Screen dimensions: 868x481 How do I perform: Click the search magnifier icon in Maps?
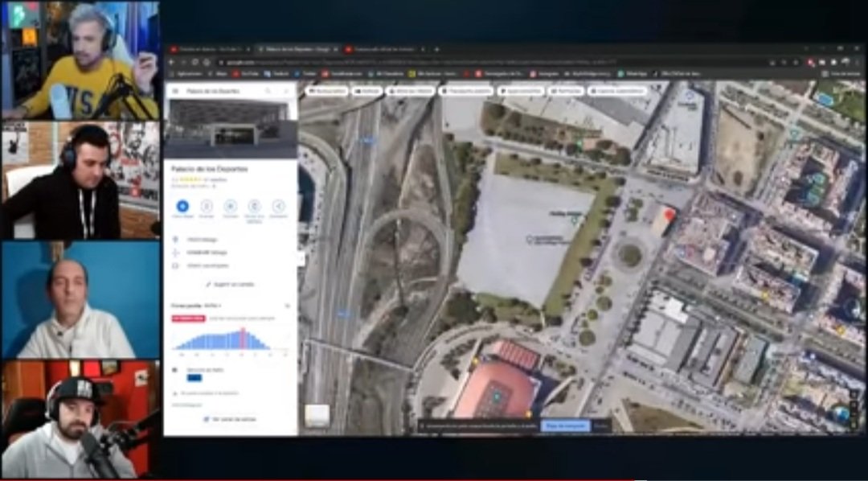(x=268, y=91)
